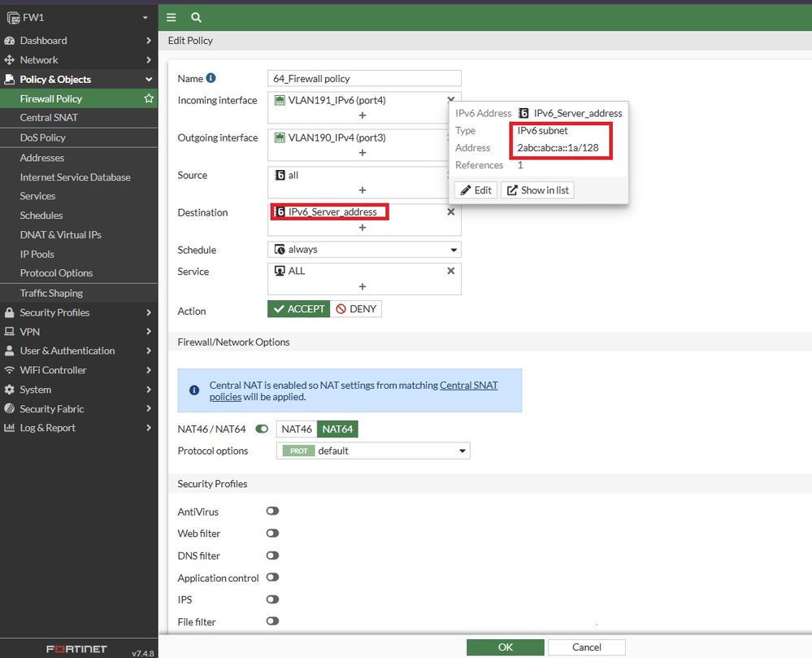
Task: Open Central SNAT in the sidebar
Action: [50, 117]
